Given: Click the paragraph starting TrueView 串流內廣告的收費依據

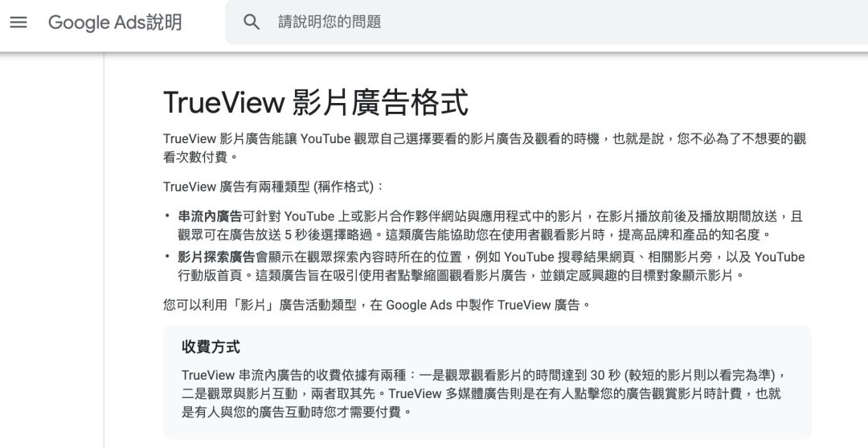Looking at the screenshot, I should 483,394.
